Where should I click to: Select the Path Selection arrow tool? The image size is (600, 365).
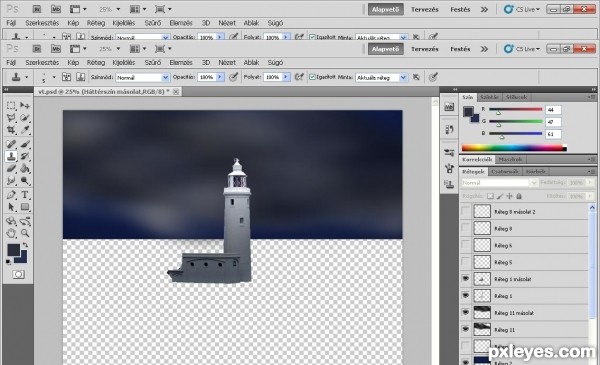tap(11, 207)
